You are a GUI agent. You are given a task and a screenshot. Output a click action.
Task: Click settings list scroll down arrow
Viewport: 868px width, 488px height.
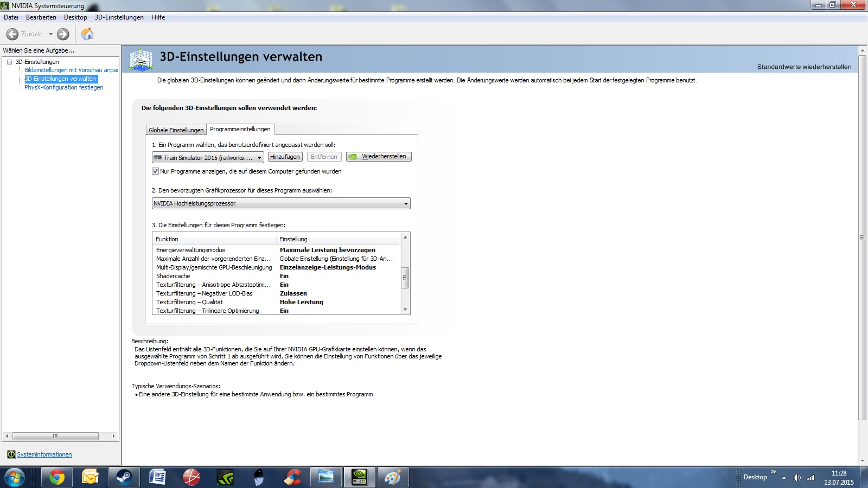(405, 310)
